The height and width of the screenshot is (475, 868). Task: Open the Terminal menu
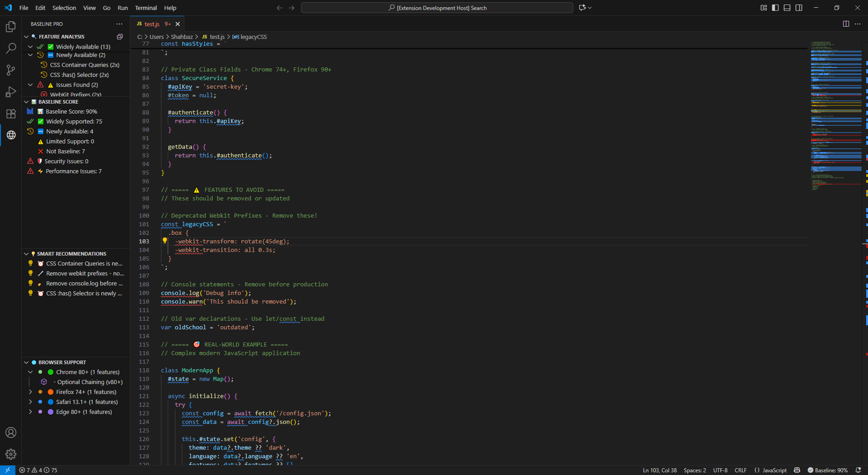point(146,8)
